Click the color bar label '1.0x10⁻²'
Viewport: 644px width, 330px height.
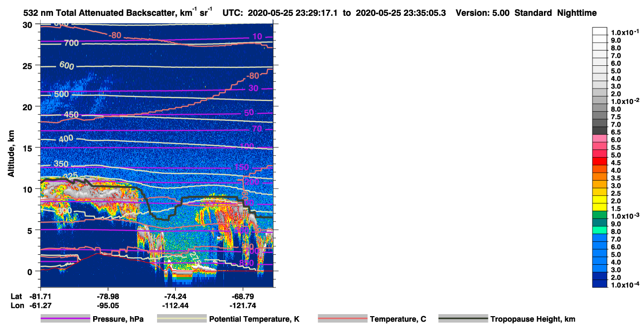point(625,101)
